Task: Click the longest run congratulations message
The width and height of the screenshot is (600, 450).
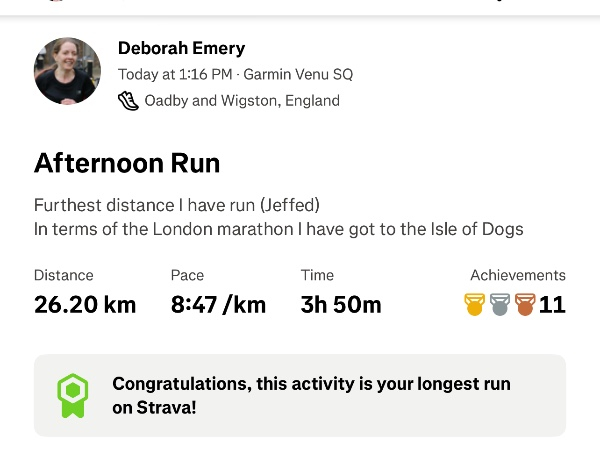Action: (311, 395)
